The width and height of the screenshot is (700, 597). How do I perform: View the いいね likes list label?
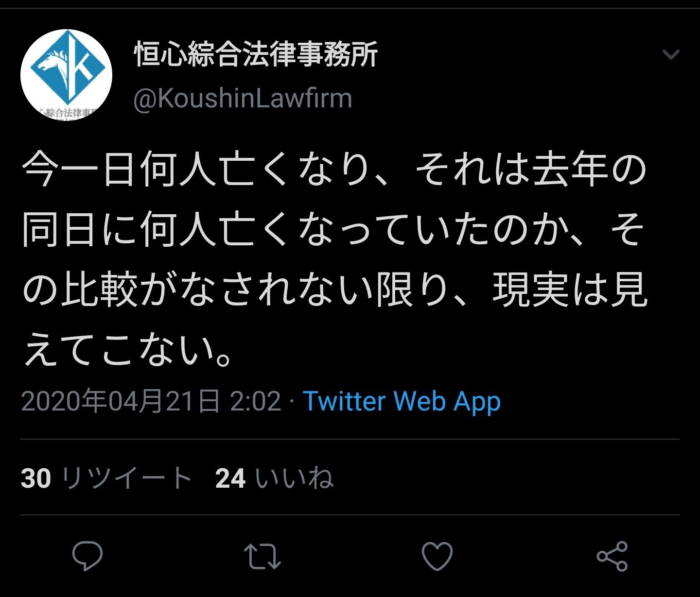pos(294,478)
